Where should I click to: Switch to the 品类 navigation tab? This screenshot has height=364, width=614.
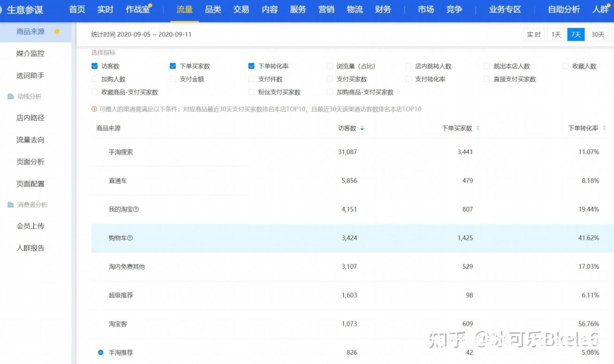point(213,10)
